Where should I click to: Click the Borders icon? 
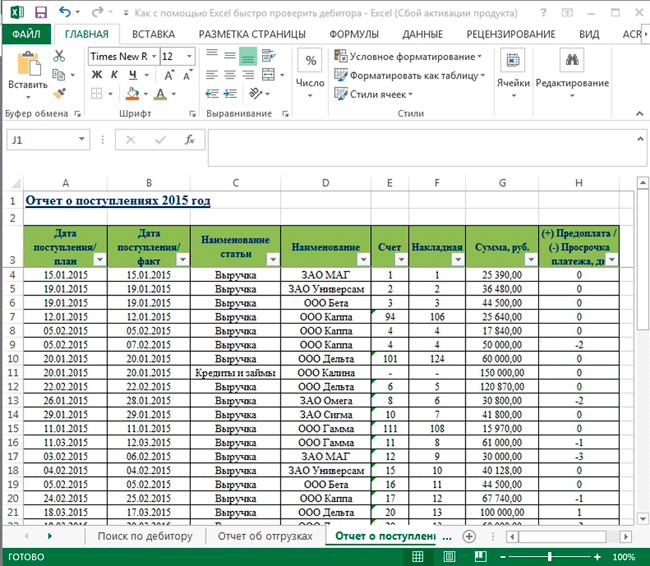[97, 93]
